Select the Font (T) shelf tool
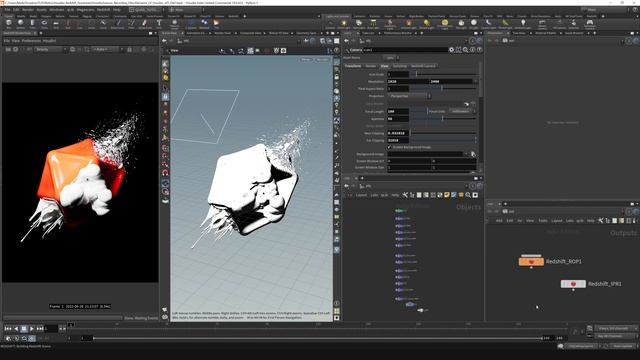This screenshot has height=360, width=640. coord(159,24)
